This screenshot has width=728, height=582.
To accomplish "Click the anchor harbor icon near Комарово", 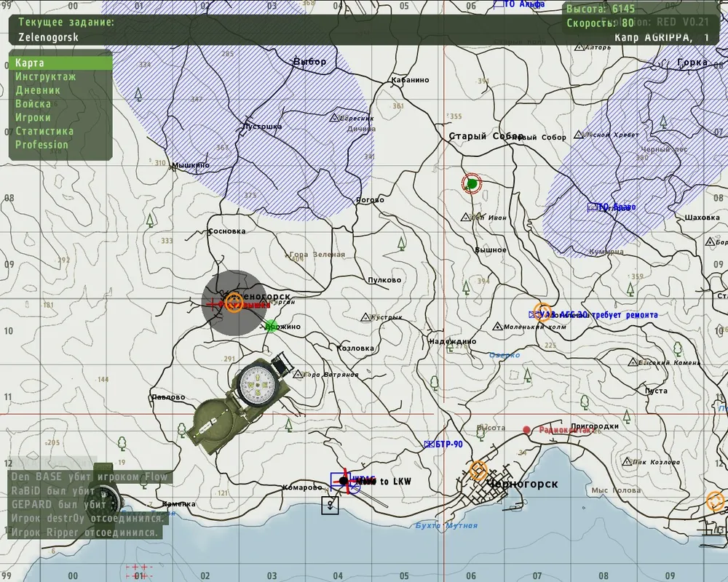I will (330, 505).
